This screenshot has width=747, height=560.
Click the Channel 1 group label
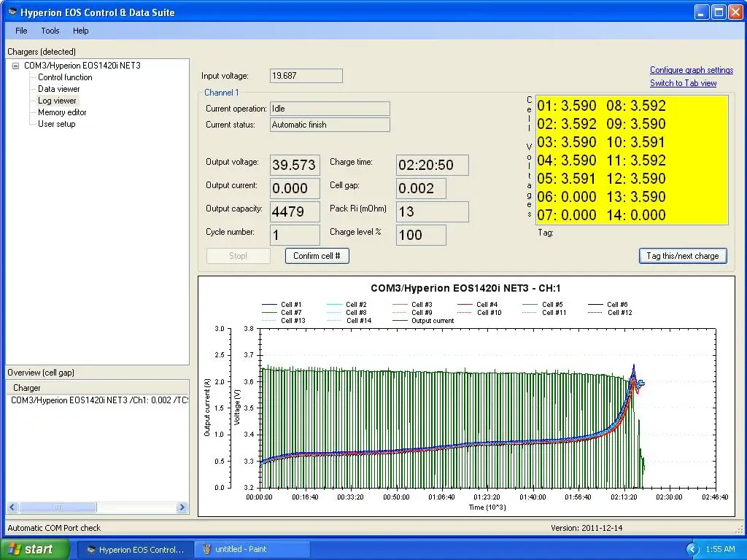pyautogui.click(x=222, y=93)
